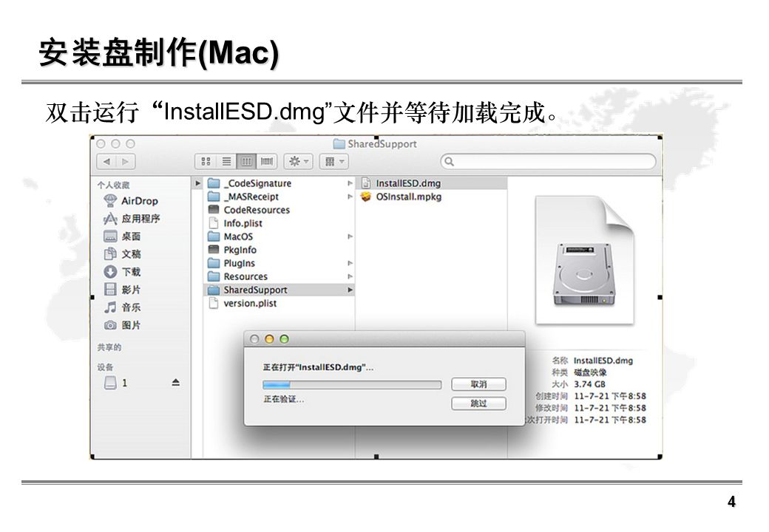Expand PlugIns folder arrow
The height and width of the screenshot is (532, 769).
click(350, 263)
